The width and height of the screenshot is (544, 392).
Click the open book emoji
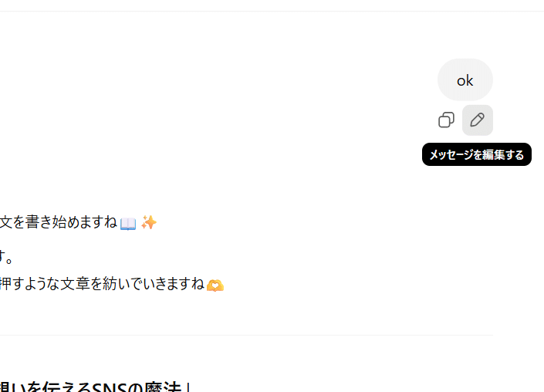pos(128,224)
